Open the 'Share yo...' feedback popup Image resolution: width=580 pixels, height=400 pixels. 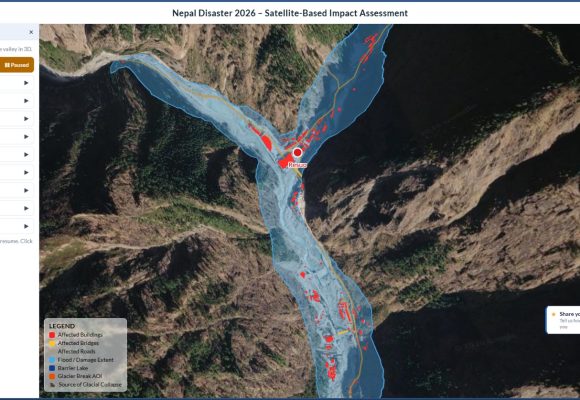(x=563, y=320)
